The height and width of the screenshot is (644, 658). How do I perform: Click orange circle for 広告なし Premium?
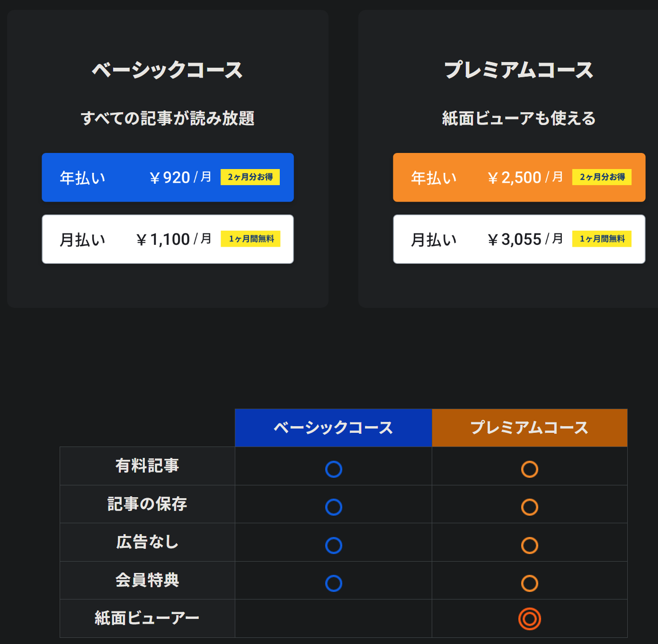[529, 546]
